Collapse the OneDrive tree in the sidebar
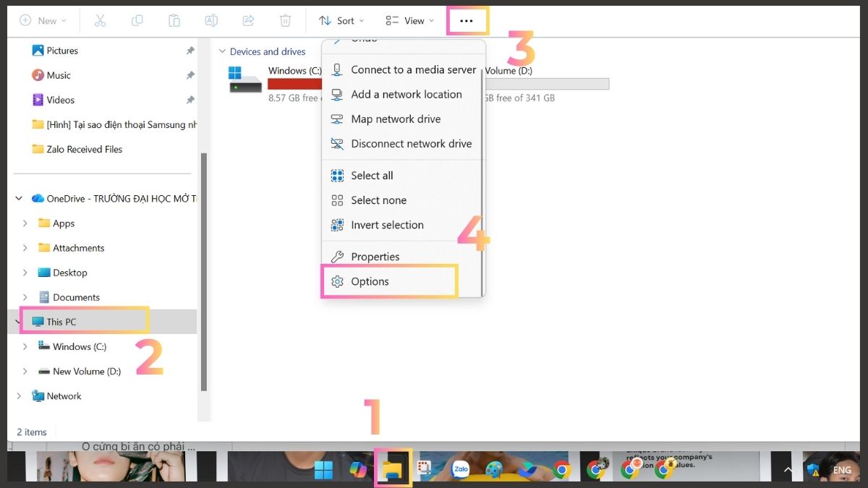 [x=18, y=198]
